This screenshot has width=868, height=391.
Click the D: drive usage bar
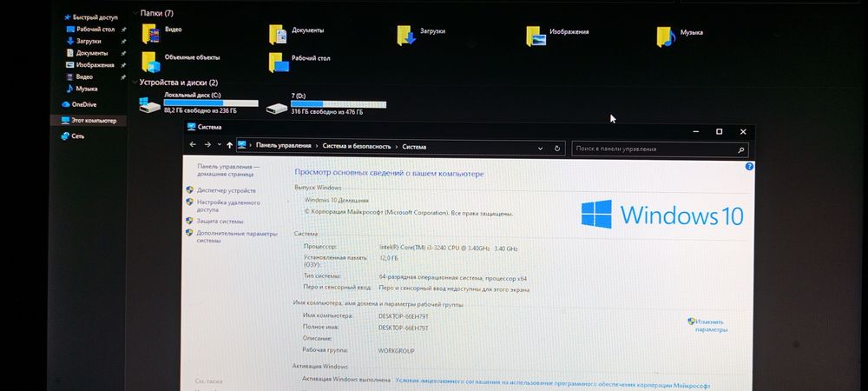pos(339,104)
